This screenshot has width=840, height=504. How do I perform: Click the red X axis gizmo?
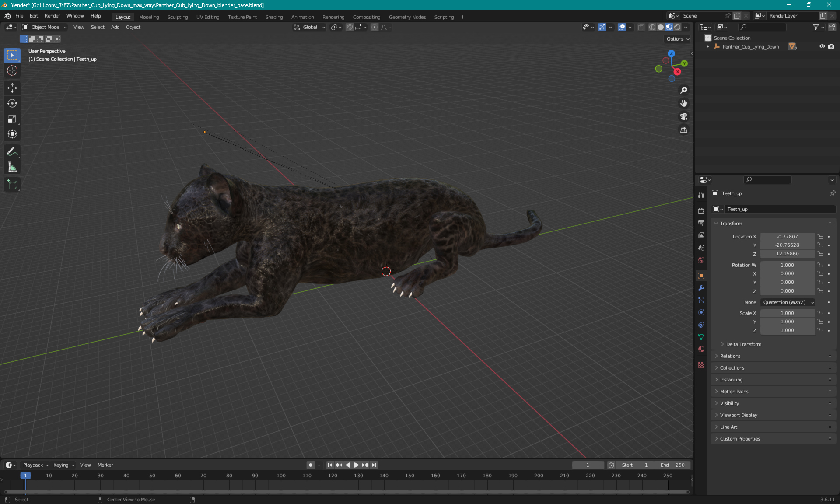pyautogui.click(x=677, y=72)
